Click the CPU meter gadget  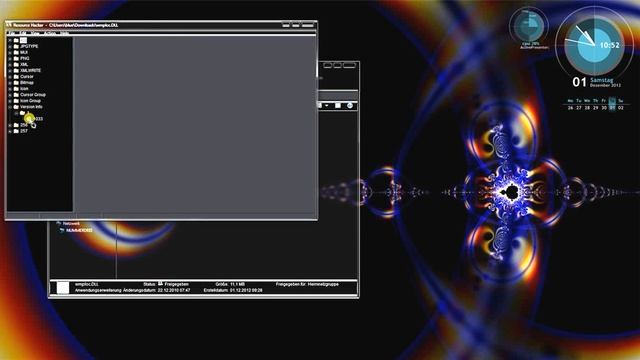pyautogui.click(x=529, y=27)
